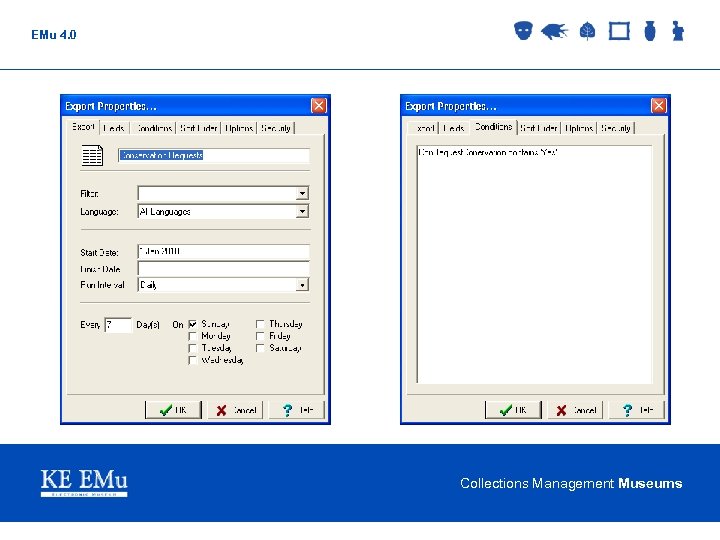Select Options tab in left dialog
The image size is (720, 540).
click(239, 128)
